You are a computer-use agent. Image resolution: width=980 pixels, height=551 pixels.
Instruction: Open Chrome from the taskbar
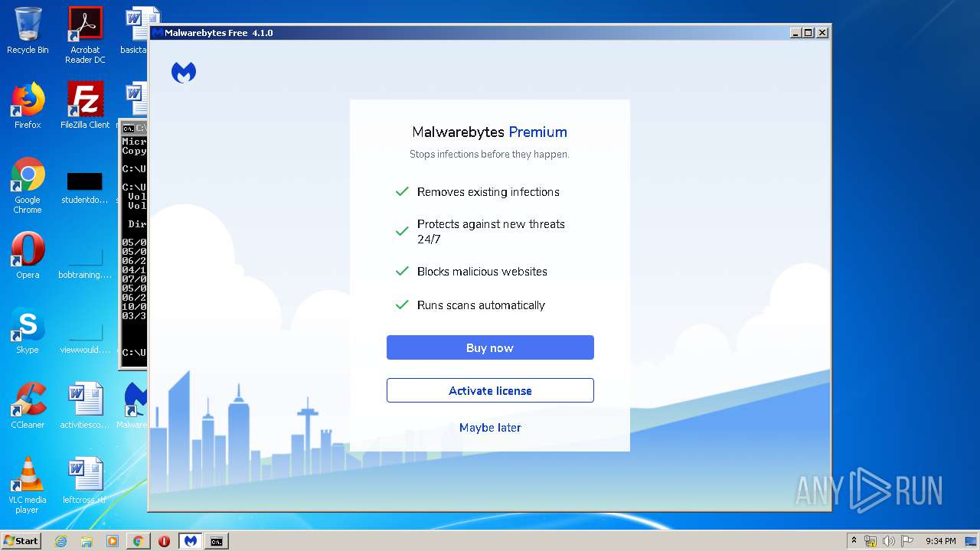(138, 541)
